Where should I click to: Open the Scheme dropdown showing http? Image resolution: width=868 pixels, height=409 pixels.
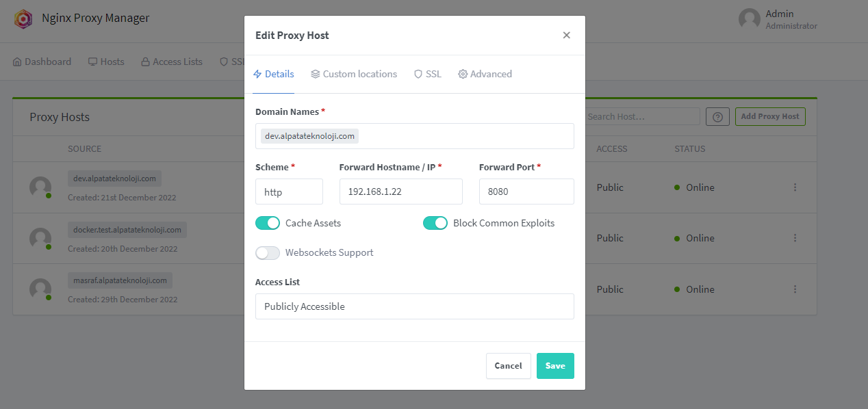click(x=289, y=192)
